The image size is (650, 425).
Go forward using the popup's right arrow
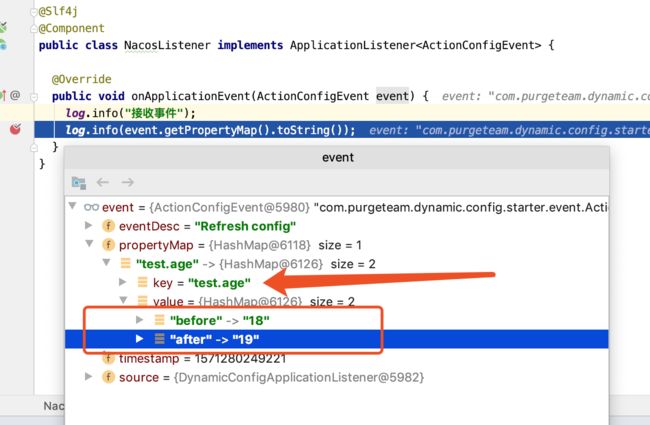pos(128,182)
